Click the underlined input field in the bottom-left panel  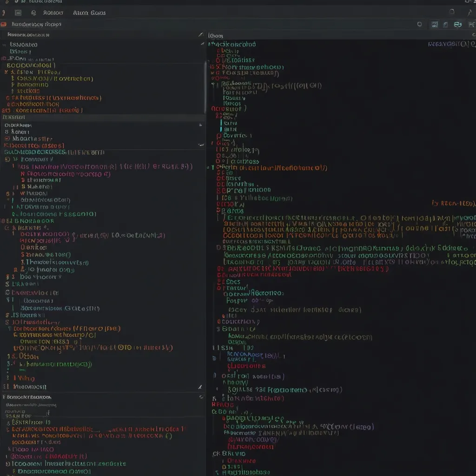point(28,411)
